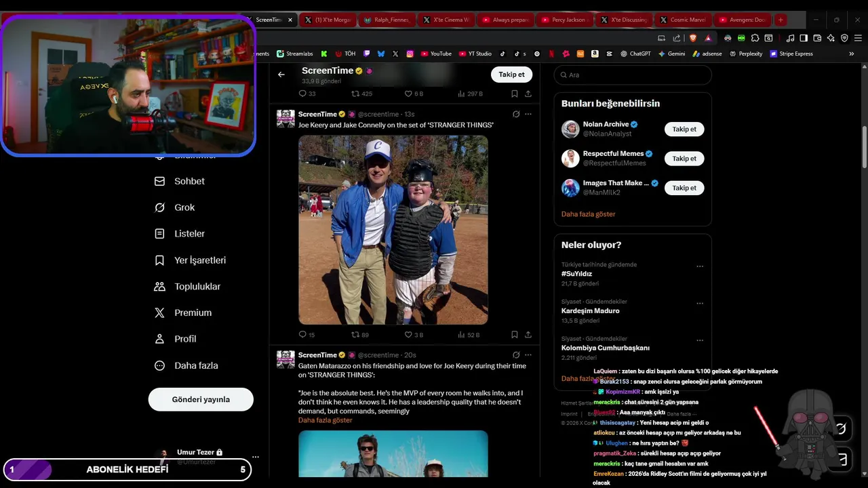Image resolution: width=868 pixels, height=488 pixels.
Task: View analytics of Joe Keery post (52 B)
Action: (x=469, y=335)
